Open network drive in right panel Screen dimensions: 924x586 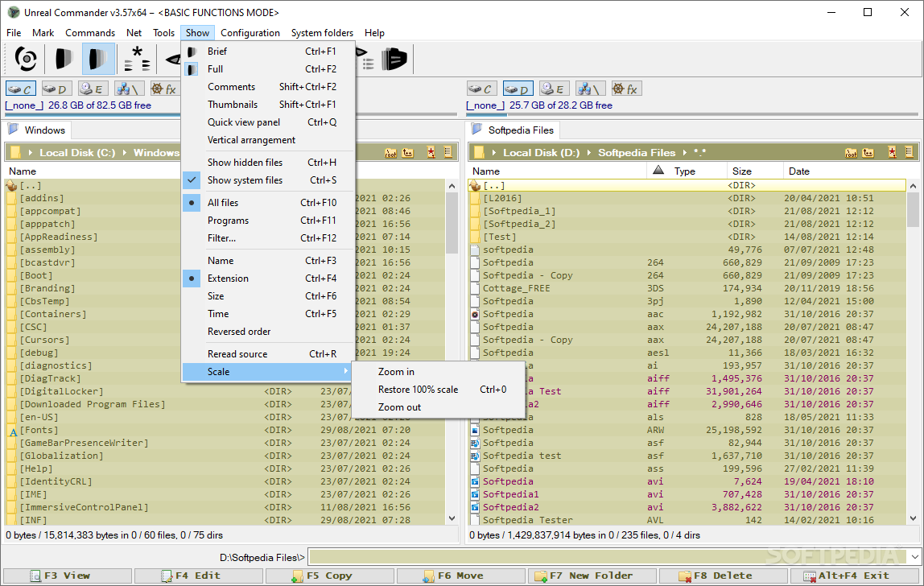[x=590, y=89]
